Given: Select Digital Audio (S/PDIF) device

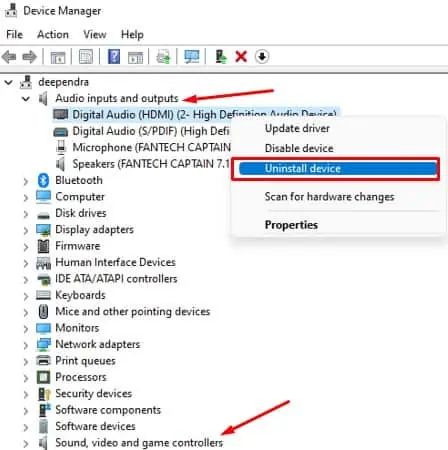Looking at the screenshot, I should click(x=151, y=131).
